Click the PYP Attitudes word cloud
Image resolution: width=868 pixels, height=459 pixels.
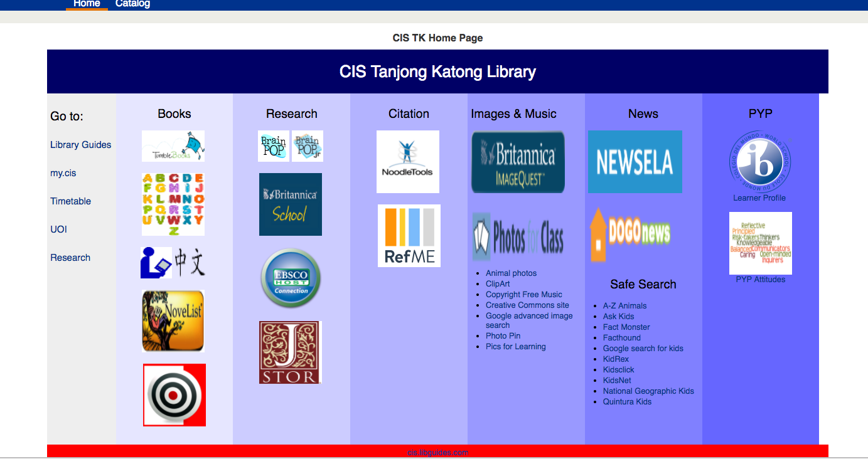[x=761, y=243]
